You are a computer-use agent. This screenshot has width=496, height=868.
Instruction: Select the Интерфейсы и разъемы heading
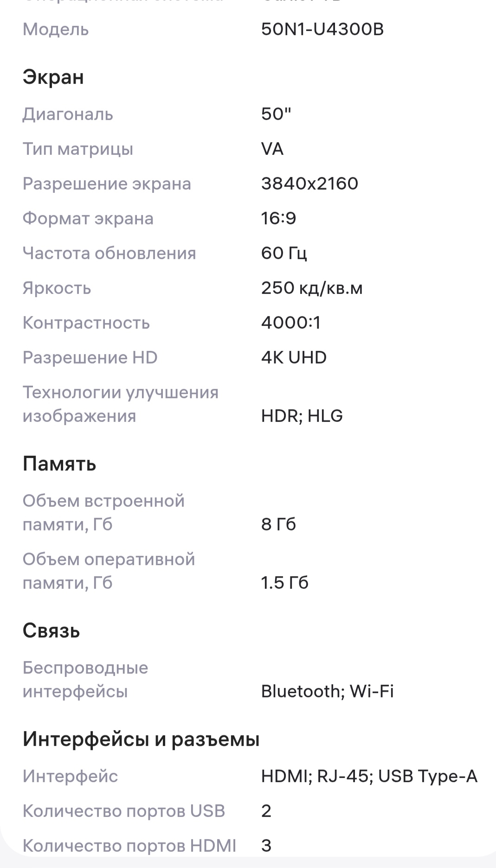click(141, 739)
